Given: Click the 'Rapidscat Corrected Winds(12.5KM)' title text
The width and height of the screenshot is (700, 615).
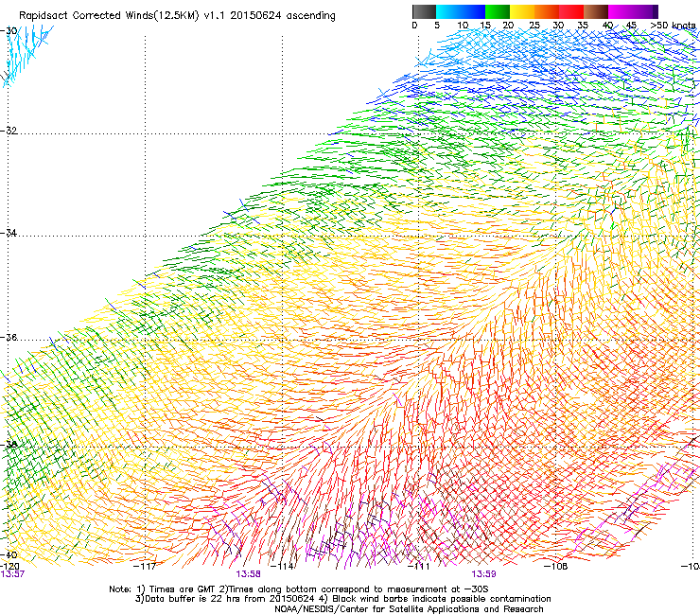Looking at the screenshot, I should (x=110, y=16).
